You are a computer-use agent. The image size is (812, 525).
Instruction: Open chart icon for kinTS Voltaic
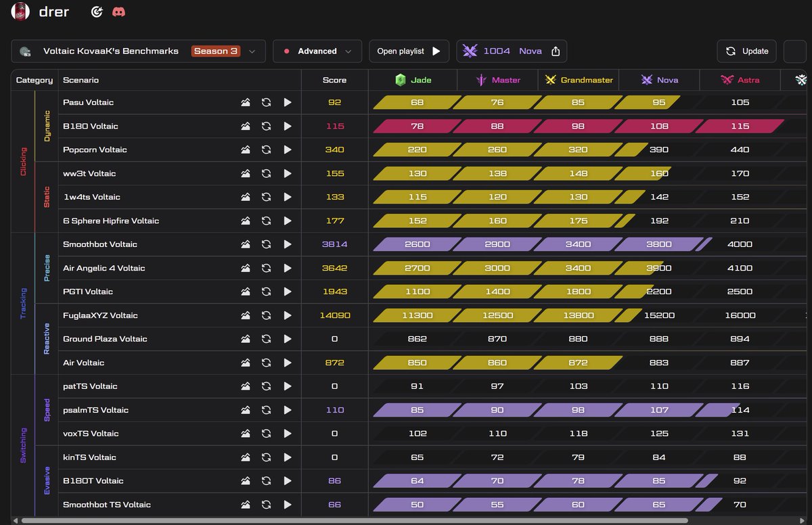pos(246,457)
